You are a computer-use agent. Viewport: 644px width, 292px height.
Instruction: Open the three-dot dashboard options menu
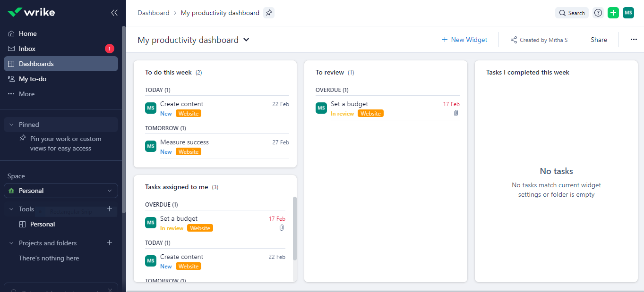633,40
